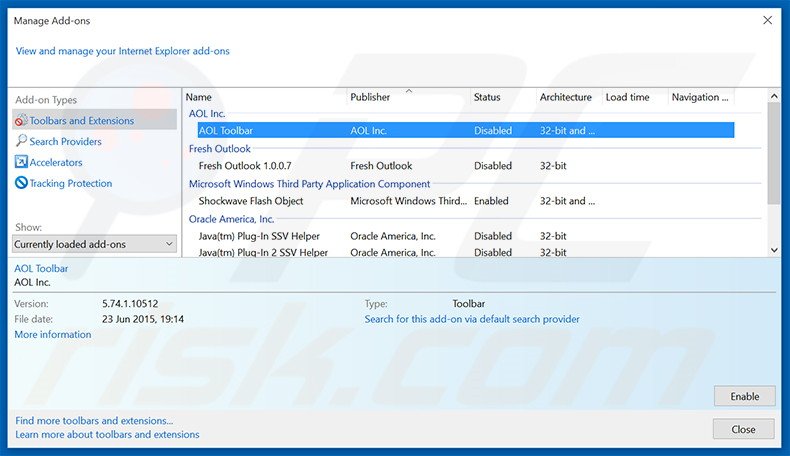Open Search for this add-on via default search provider

pyautogui.click(x=472, y=319)
